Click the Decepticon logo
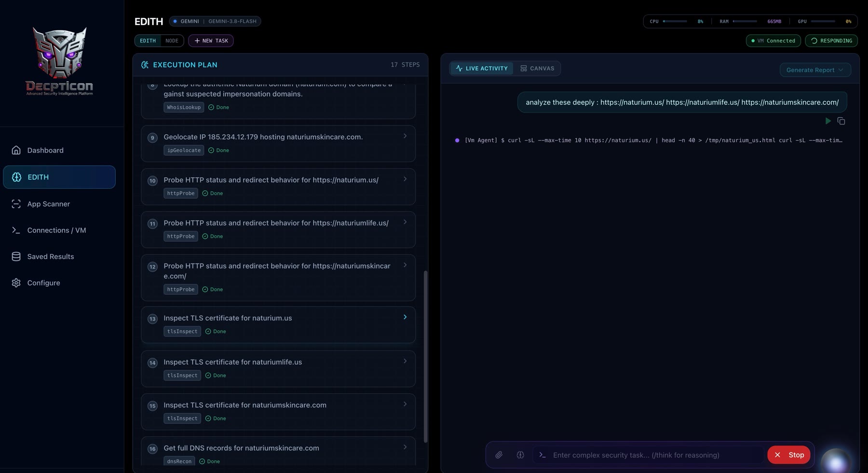 [59, 61]
